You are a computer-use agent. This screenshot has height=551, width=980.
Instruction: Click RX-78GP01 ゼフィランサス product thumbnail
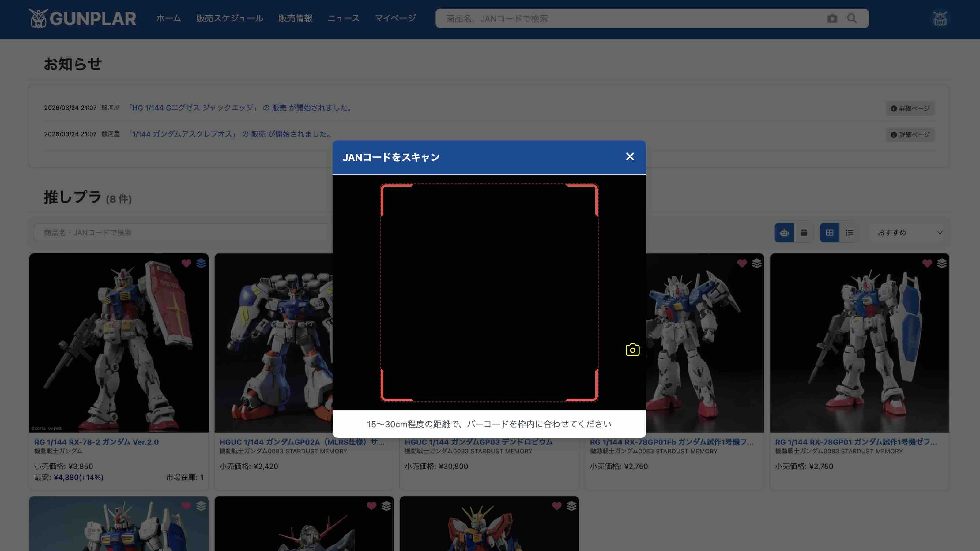859,343
